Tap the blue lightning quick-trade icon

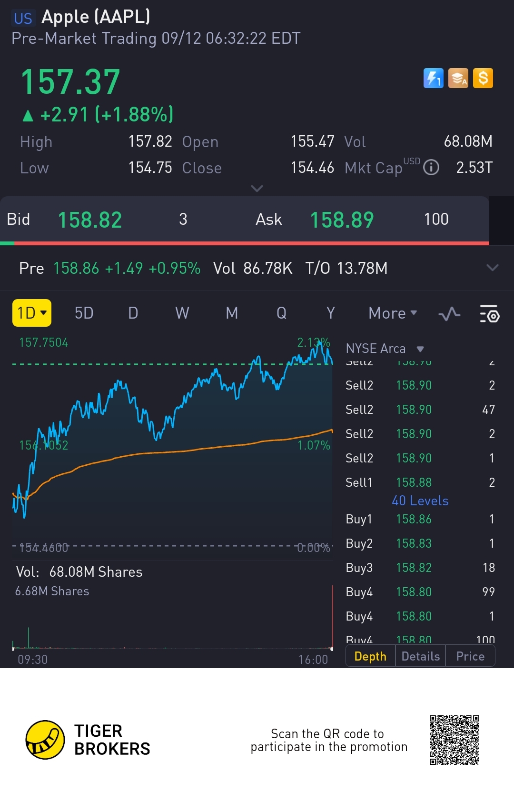(x=433, y=79)
